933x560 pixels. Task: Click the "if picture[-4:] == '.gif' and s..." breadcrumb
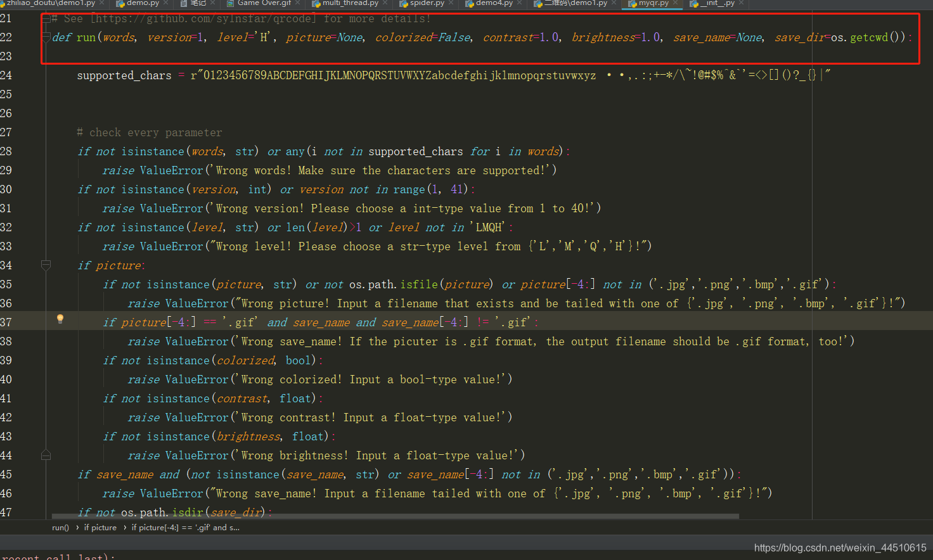[186, 528]
